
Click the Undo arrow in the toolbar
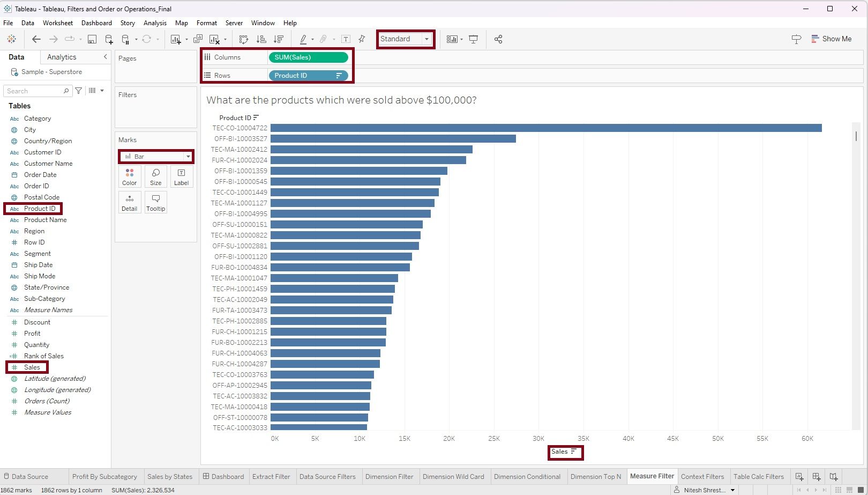pyautogui.click(x=36, y=39)
